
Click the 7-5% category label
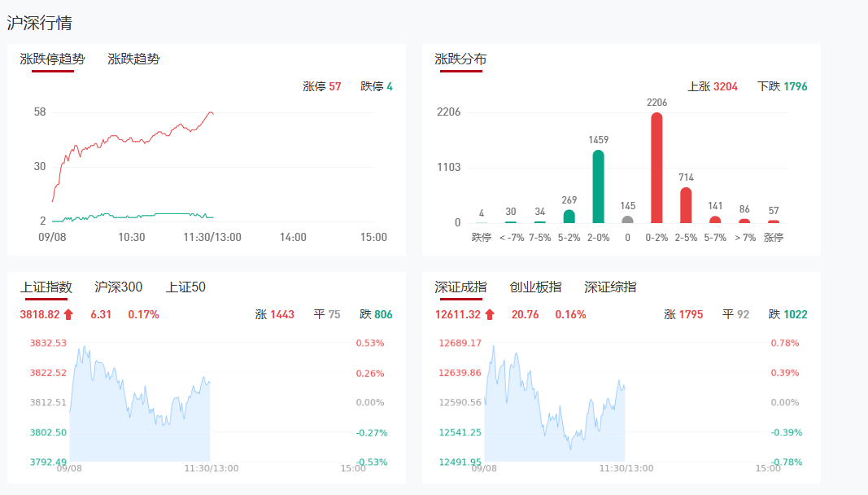pos(539,237)
